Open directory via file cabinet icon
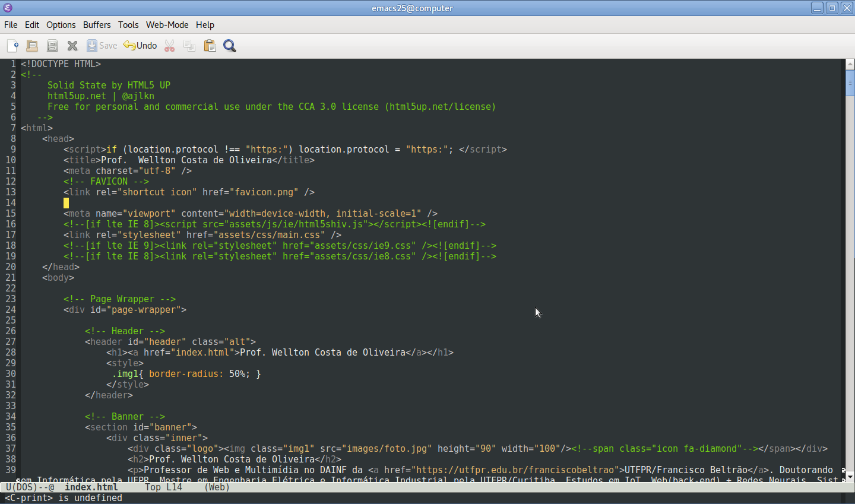The height and width of the screenshot is (504, 855). click(x=52, y=46)
